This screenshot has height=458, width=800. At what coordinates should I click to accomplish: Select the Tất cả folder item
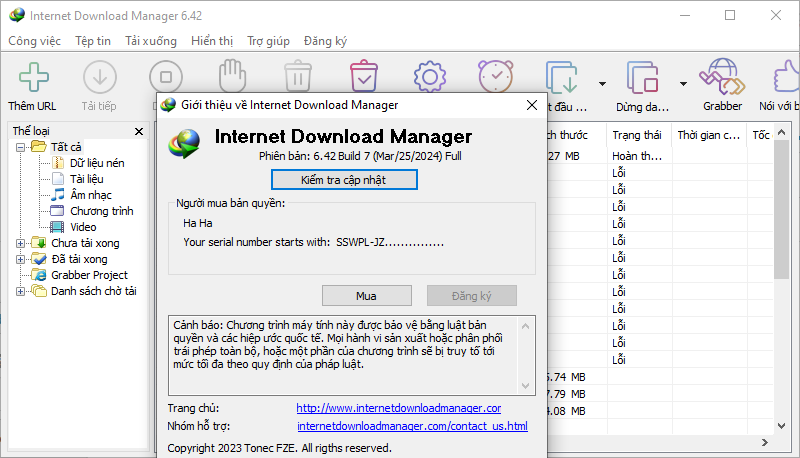click(x=66, y=147)
